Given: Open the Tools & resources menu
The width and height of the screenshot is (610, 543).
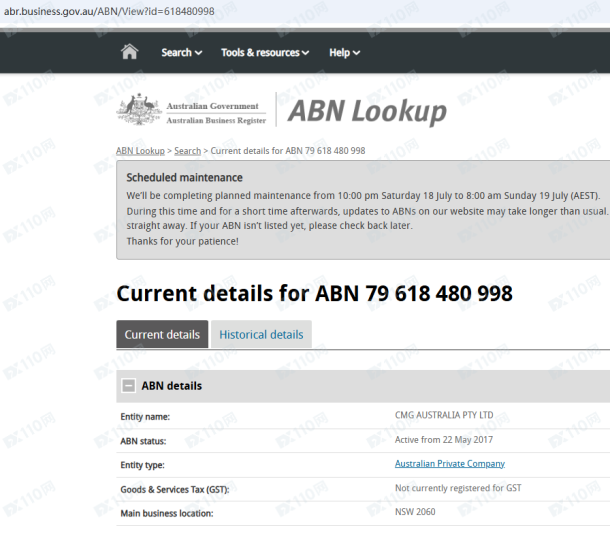Looking at the screenshot, I should pos(265,53).
